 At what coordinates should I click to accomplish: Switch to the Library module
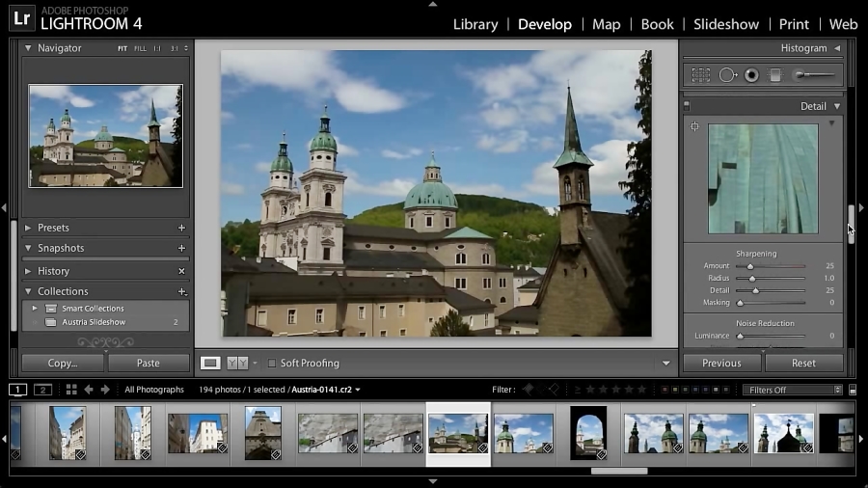475,24
